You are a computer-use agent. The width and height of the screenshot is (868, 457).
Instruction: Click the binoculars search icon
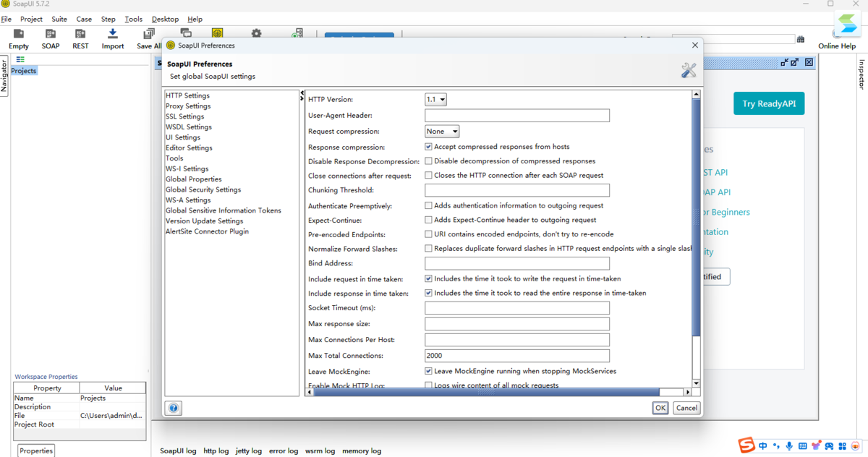coord(800,39)
